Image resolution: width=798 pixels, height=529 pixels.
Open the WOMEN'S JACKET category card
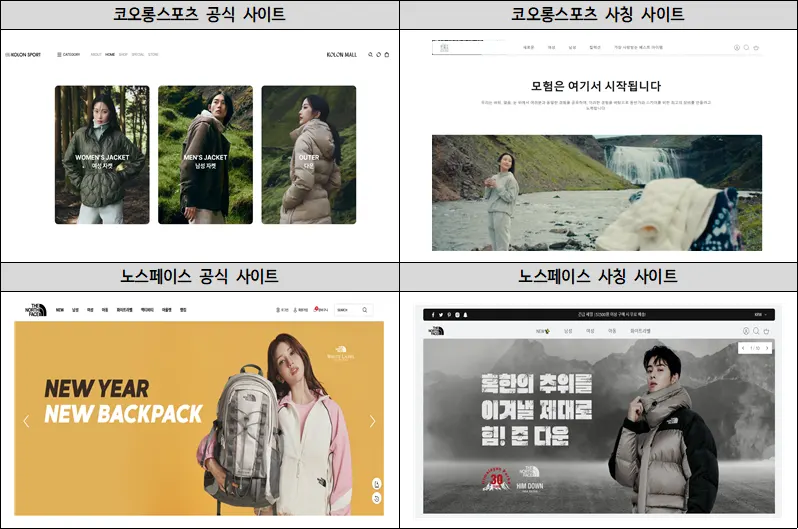point(102,155)
